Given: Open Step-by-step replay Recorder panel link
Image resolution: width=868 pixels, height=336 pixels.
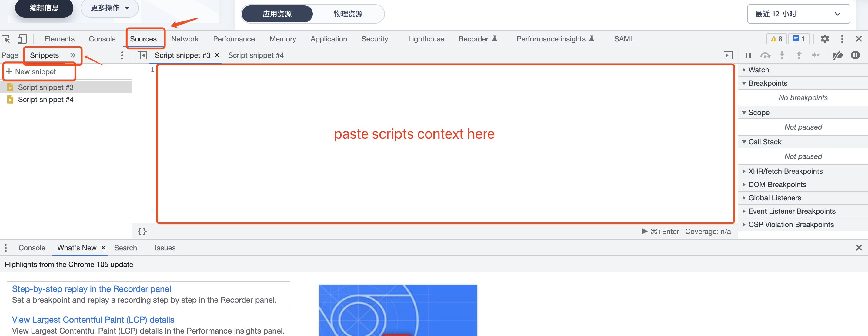Looking at the screenshot, I should point(91,289).
